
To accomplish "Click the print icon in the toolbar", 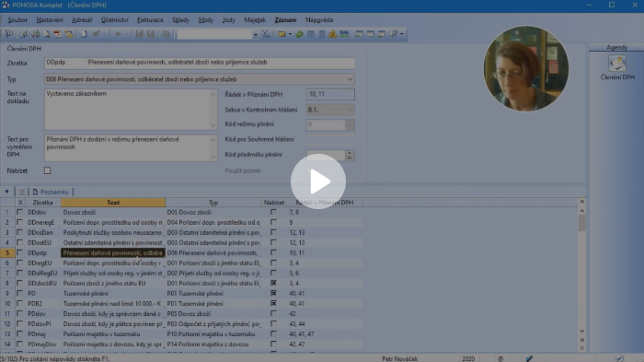I will tap(35, 34).
